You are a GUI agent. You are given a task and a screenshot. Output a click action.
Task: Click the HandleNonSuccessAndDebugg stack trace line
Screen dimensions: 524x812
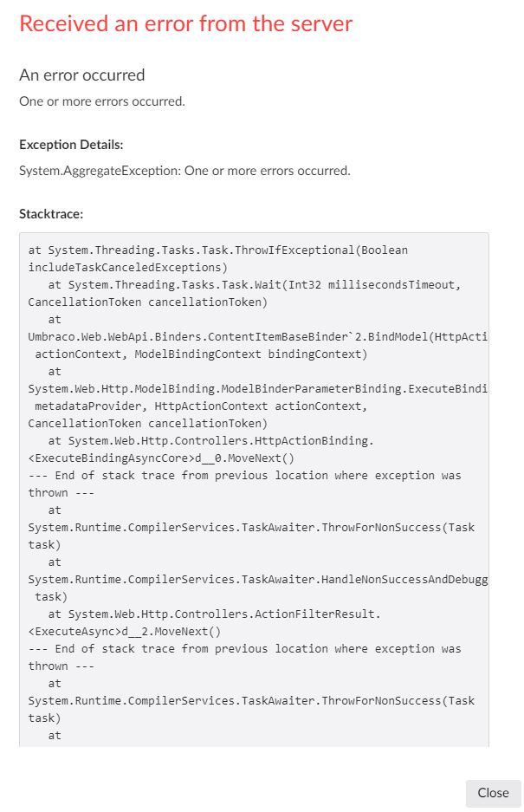[258, 580]
